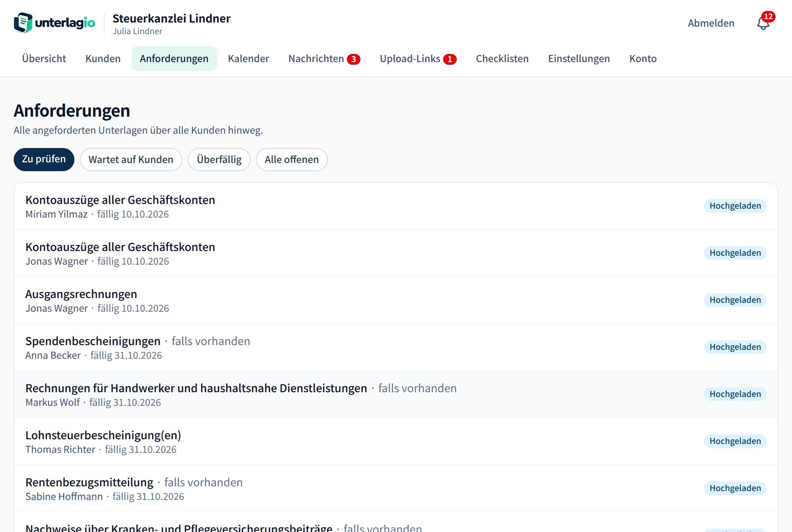Click the user name 'Julia Lindner'

click(137, 31)
